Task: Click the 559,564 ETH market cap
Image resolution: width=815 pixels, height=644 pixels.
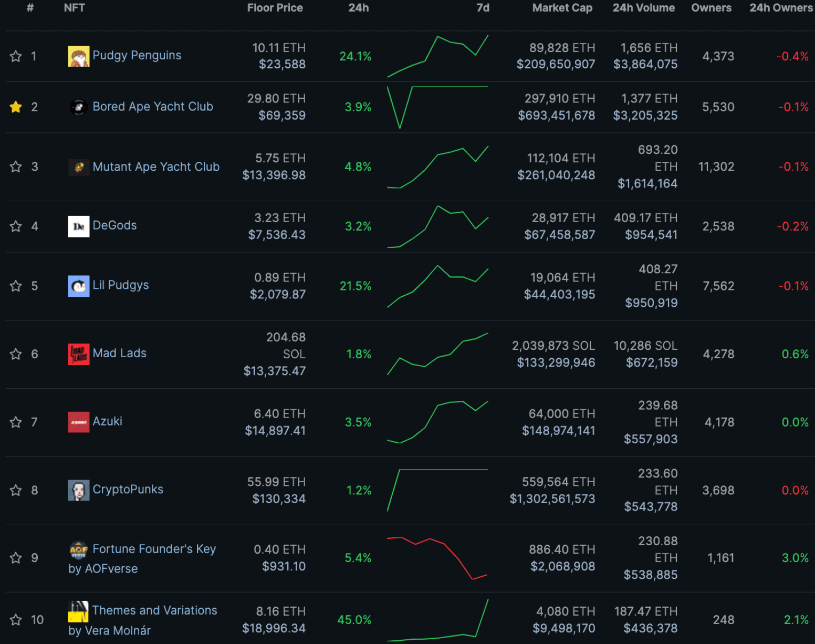Action: (558, 482)
